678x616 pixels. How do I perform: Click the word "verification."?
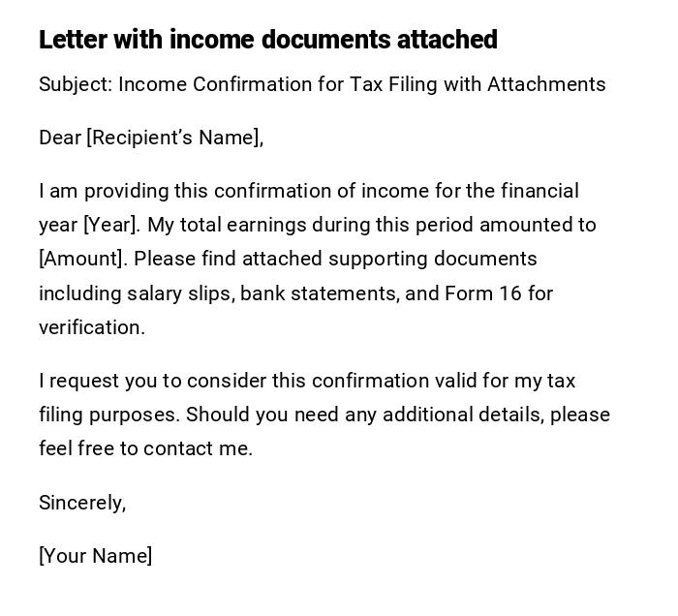pos(92,327)
